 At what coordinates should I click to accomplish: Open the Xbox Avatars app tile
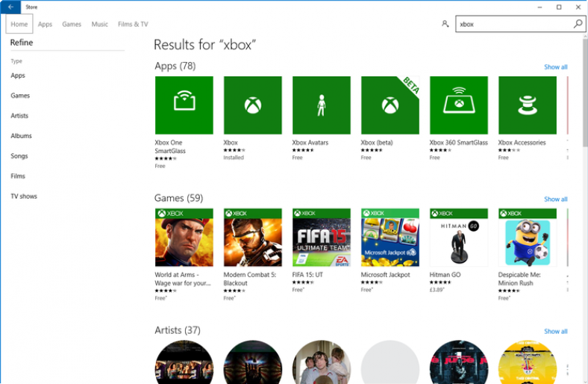click(x=322, y=105)
